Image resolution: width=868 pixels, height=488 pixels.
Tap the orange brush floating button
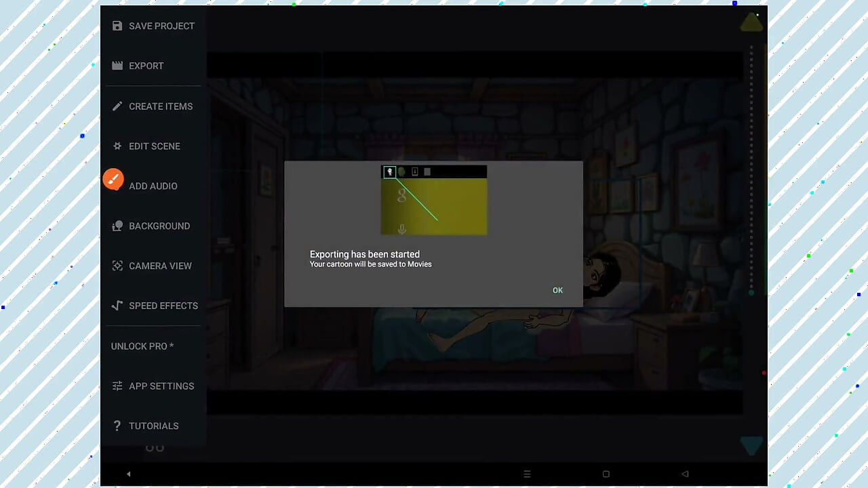pos(113,179)
